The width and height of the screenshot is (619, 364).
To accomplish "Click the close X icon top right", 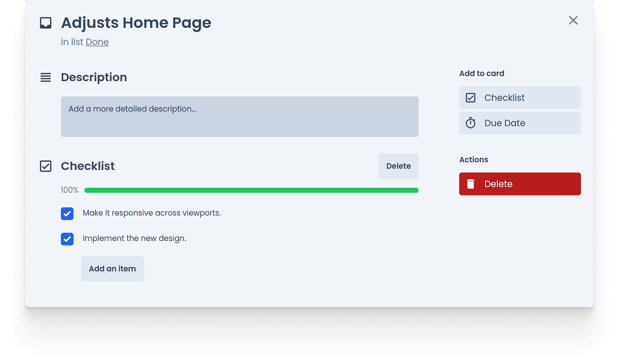I will (x=573, y=20).
